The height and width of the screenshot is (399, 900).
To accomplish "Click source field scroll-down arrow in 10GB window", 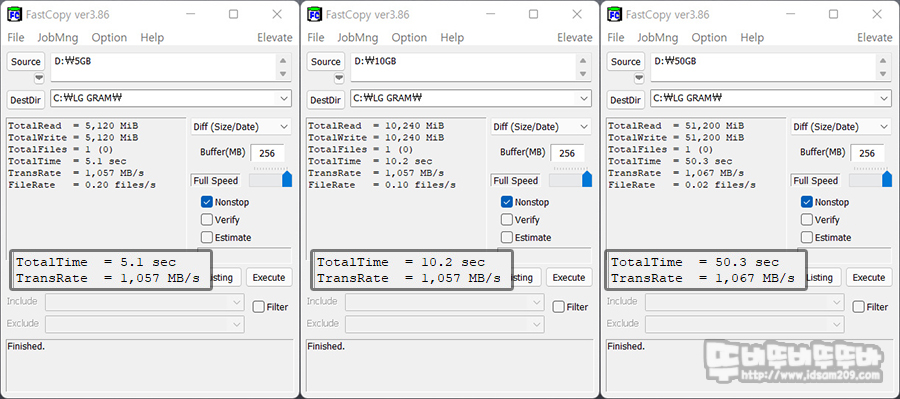I will pos(583,74).
